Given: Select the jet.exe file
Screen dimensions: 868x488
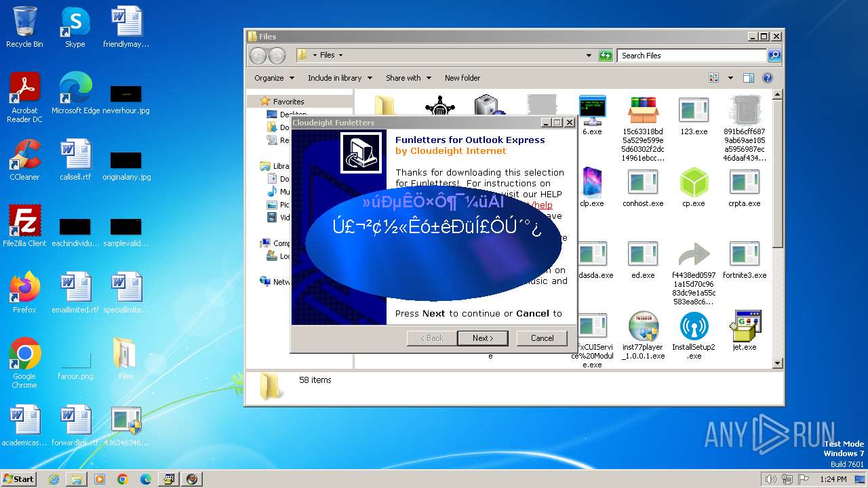Looking at the screenshot, I should click(745, 331).
